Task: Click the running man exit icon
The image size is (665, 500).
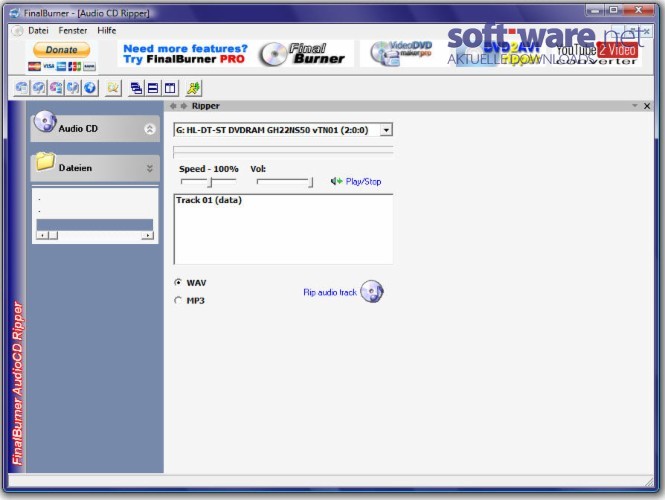Action: [193, 88]
